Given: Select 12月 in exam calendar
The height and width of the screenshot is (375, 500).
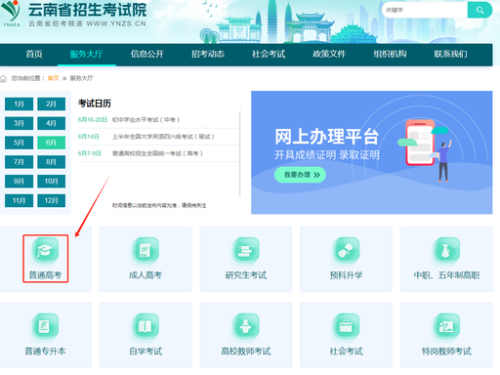Looking at the screenshot, I should point(51,201).
